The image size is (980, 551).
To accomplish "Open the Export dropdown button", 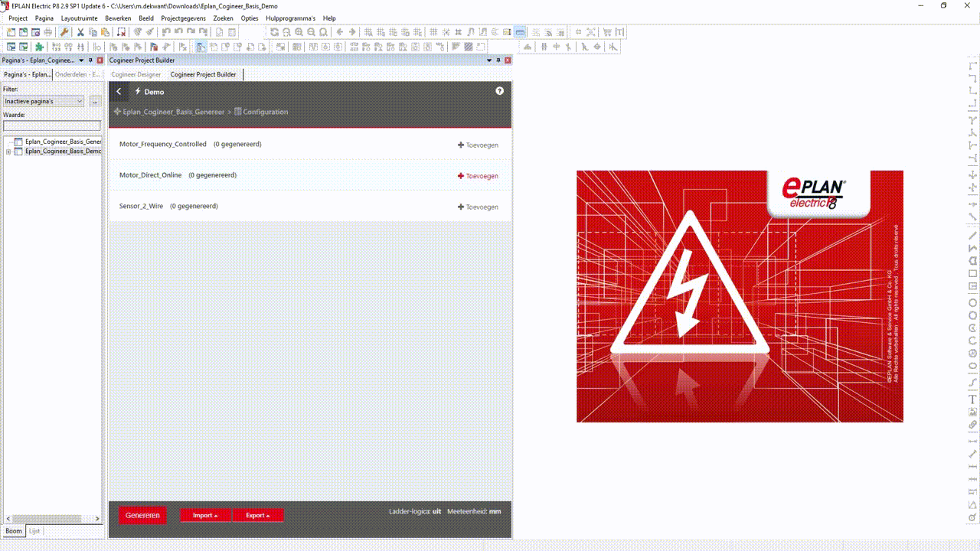I will coord(258,515).
